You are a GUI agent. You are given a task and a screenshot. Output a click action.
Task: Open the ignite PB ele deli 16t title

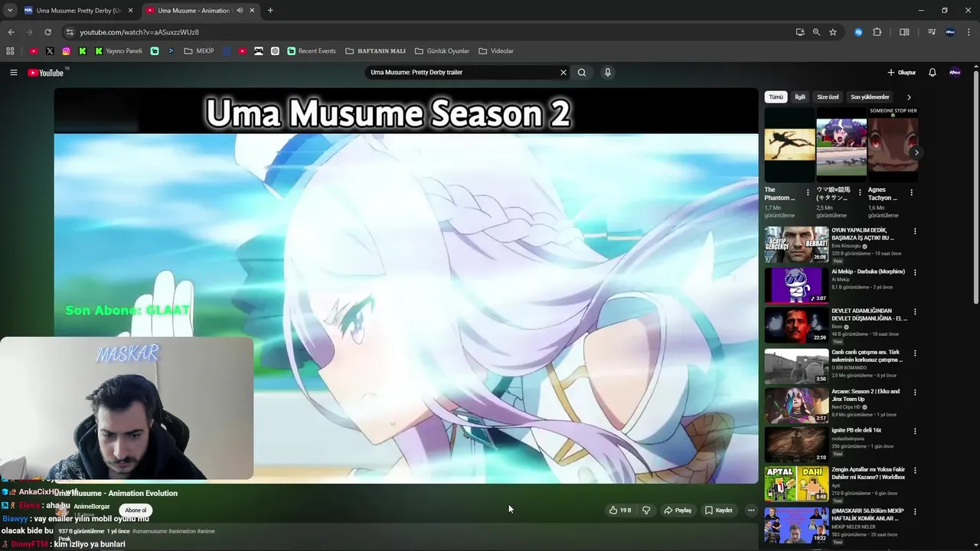pos(856,430)
